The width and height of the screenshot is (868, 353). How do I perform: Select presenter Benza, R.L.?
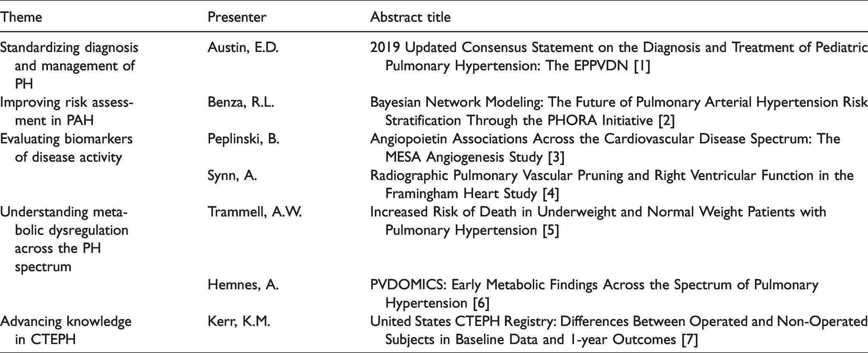pos(241,102)
